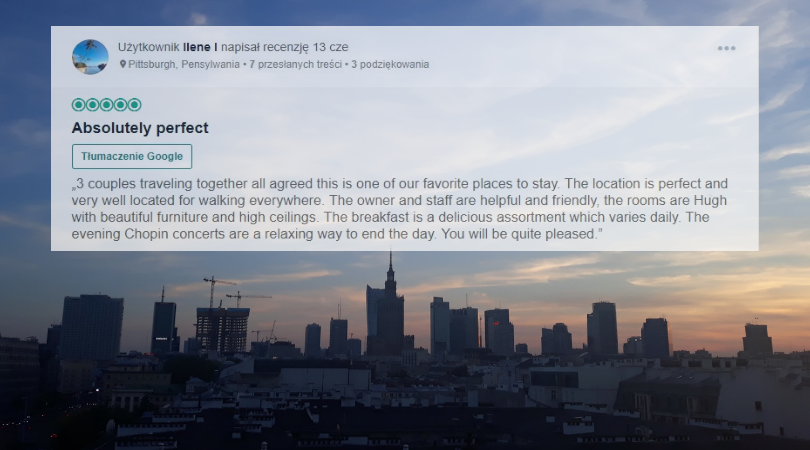This screenshot has width=810, height=450.
Task: Select the fifth green rating bubble
Action: [134, 105]
